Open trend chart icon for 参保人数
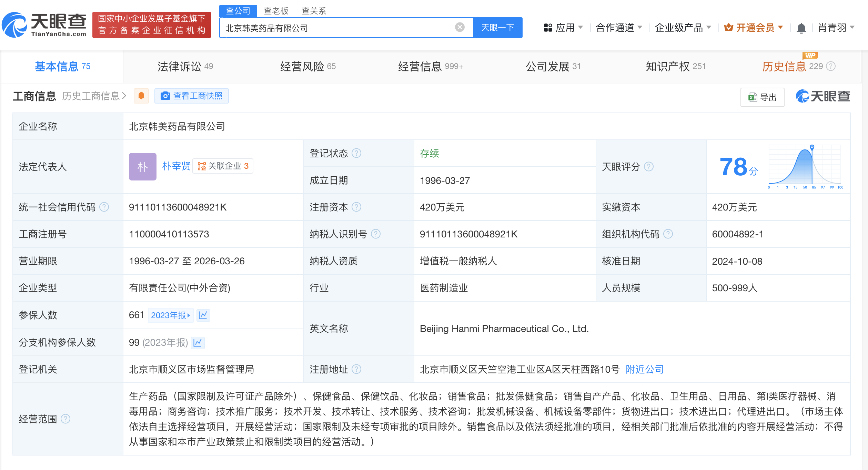 click(203, 315)
